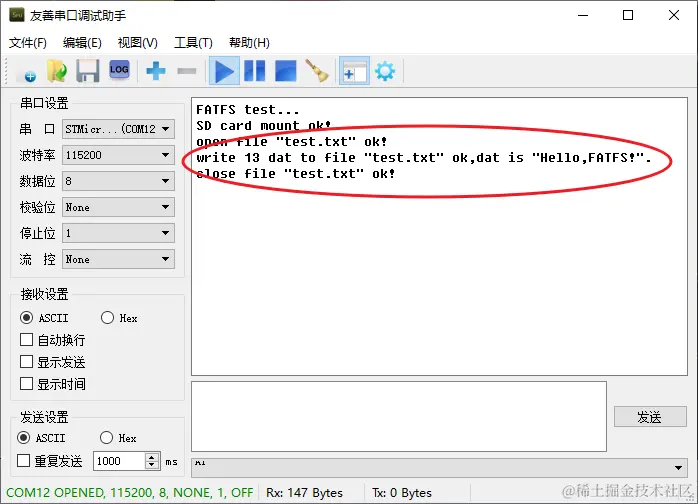Expand the 流控 None dropdown
The width and height of the screenshot is (698, 504).
(x=118, y=259)
